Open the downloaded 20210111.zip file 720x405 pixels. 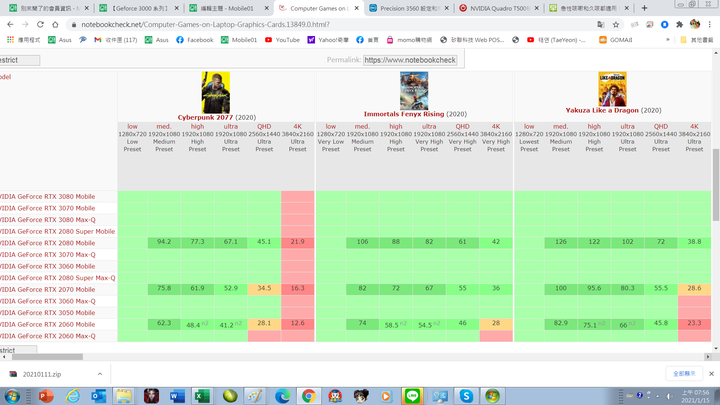click(x=42, y=374)
